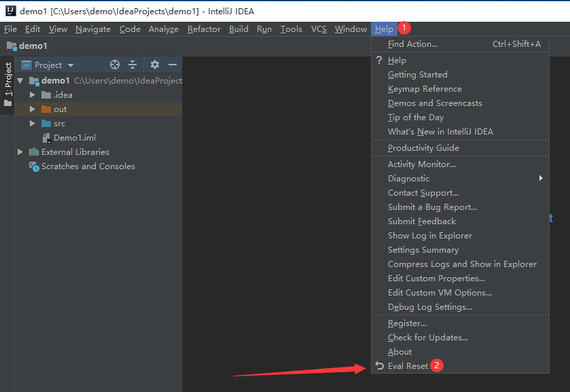Screen dimensions: 570x392
Task: Open the Build menu
Action: (x=238, y=29)
